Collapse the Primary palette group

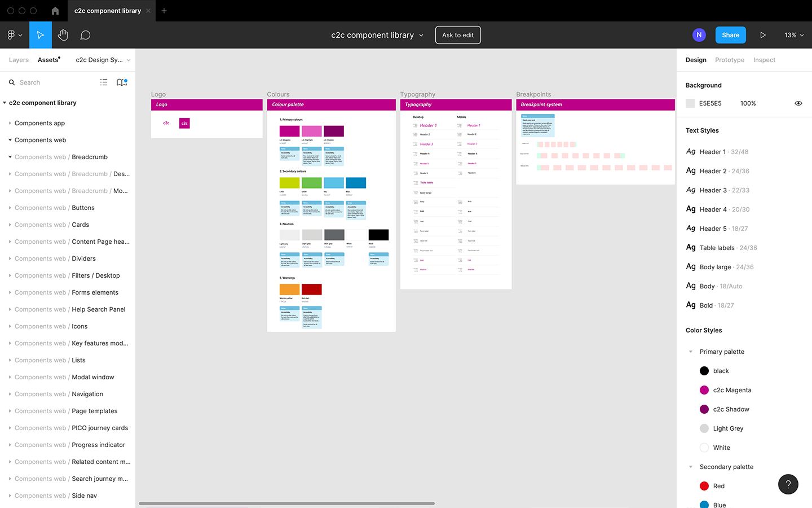pos(691,352)
